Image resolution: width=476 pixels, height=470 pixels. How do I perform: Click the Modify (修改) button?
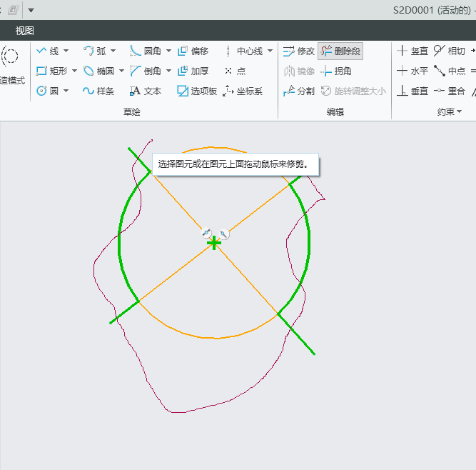click(299, 51)
